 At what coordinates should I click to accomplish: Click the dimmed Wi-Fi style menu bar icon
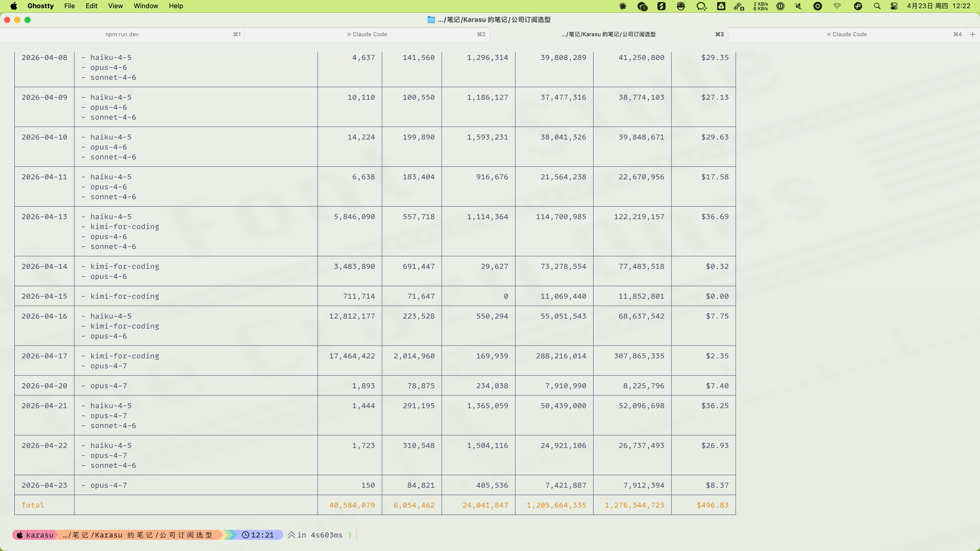(837, 6)
